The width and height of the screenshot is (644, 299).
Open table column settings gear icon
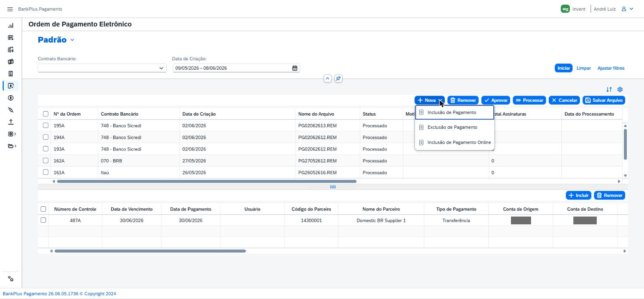point(620,89)
